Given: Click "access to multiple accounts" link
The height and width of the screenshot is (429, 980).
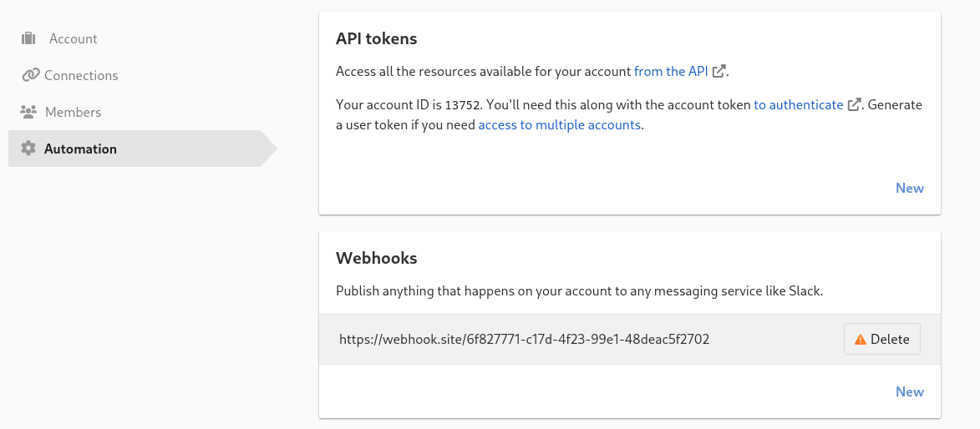Looking at the screenshot, I should (559, 125).
